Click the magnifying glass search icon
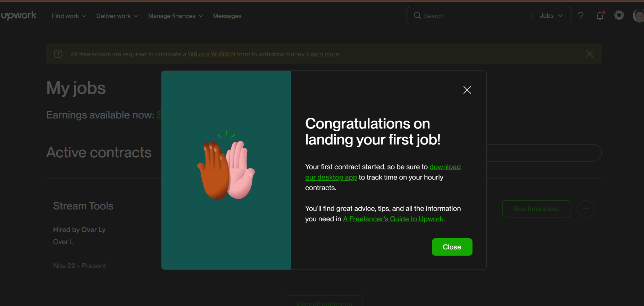 tap(417, 16)
